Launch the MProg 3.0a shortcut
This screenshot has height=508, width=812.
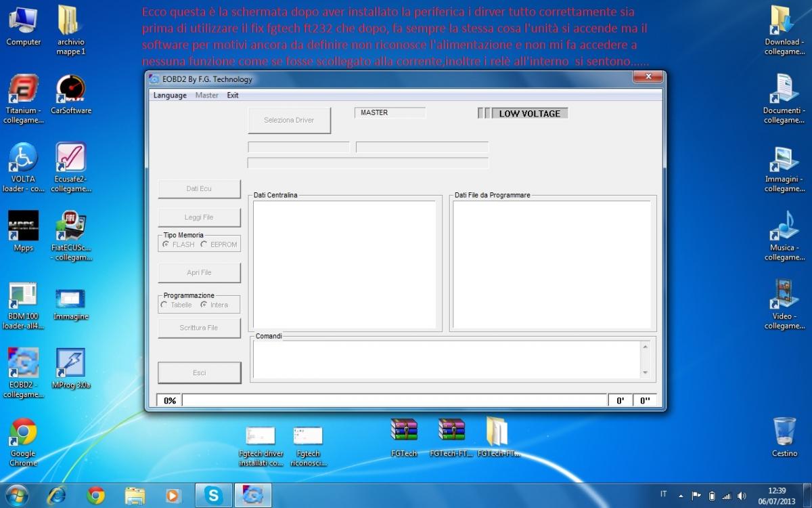coord(70,368)
